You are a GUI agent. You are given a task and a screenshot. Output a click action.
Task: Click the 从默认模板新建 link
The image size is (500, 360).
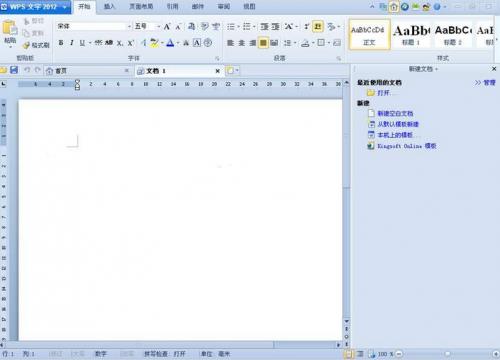tap(398, 124)
